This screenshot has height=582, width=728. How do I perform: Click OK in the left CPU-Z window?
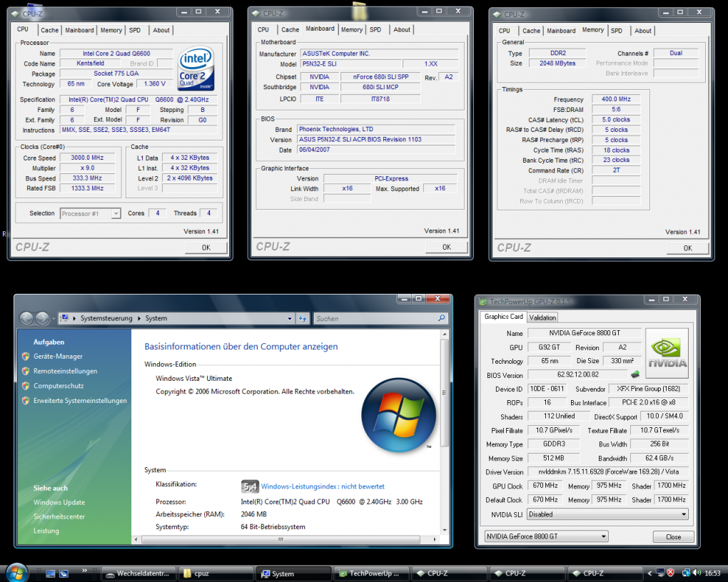[x=206, y=247]
